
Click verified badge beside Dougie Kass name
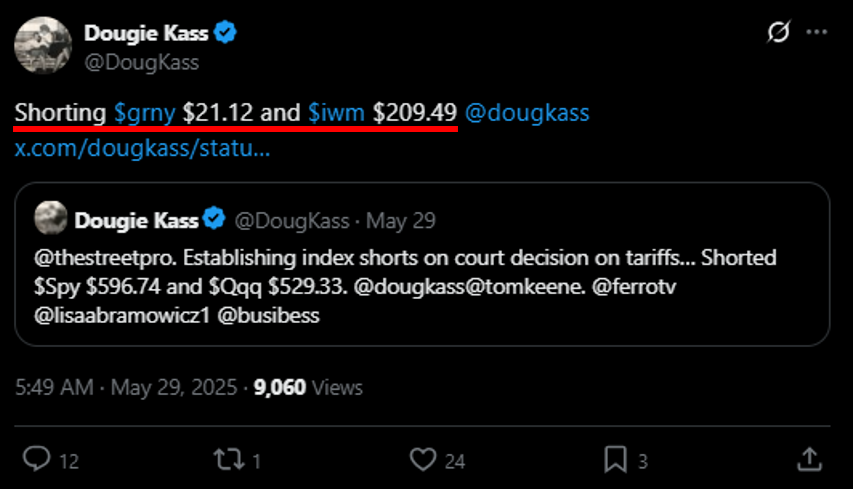227,33
